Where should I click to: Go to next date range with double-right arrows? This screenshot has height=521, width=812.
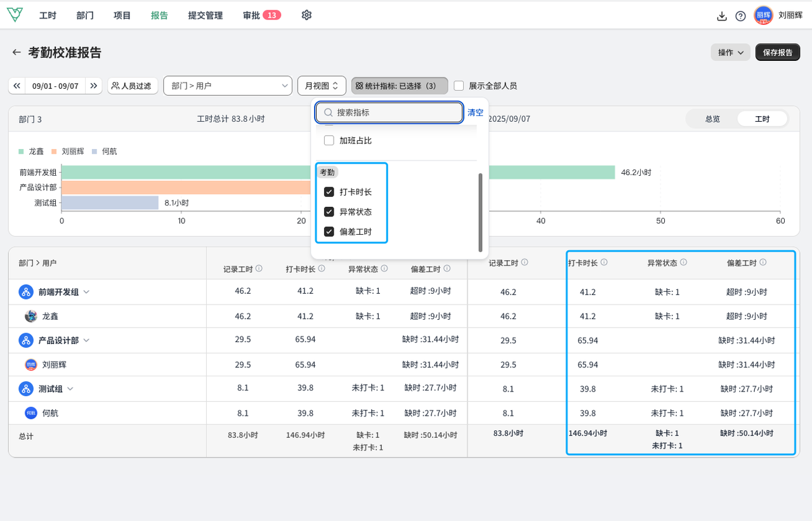pyautogui.click(x=94, y=86)
